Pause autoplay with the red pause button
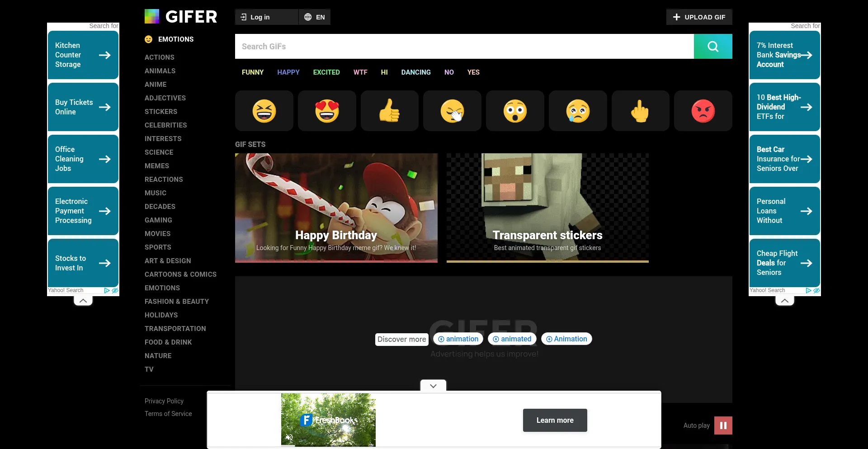 click(723, 425)
